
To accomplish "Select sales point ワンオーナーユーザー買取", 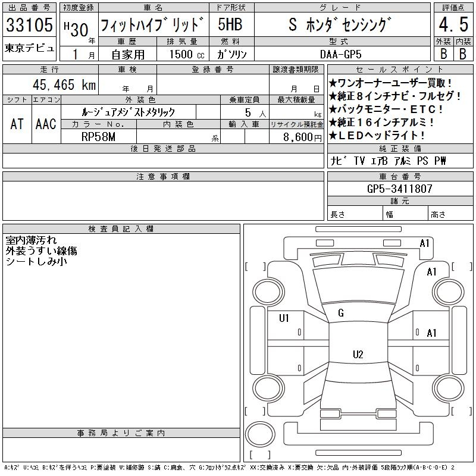I will click(390, 83).
